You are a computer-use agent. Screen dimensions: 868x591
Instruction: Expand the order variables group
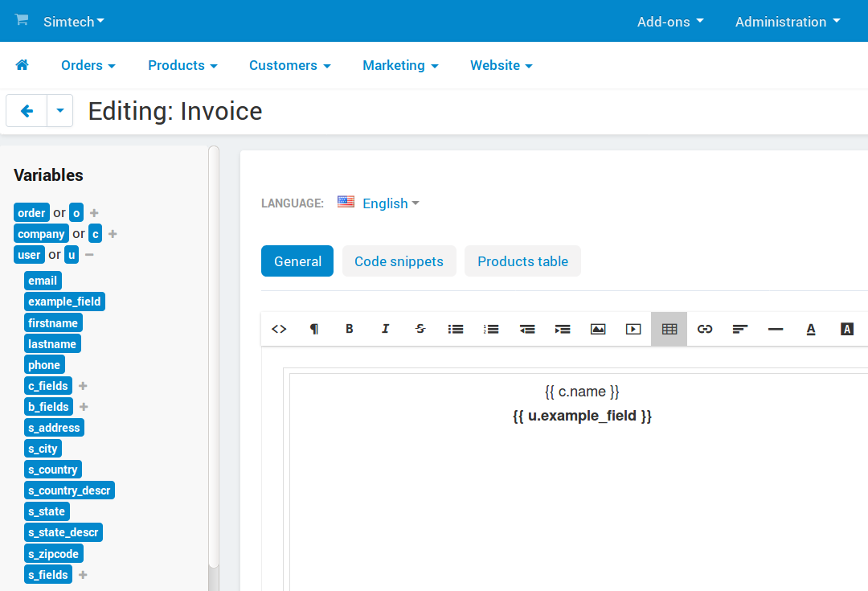(x=94, y=213)
